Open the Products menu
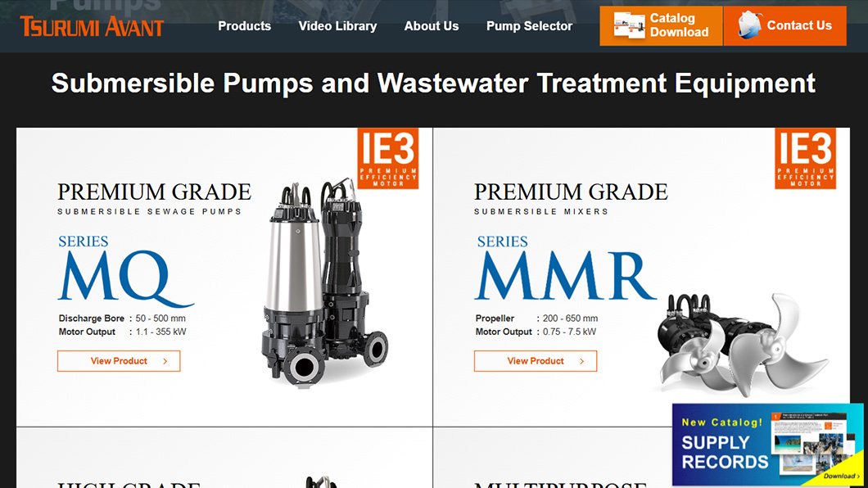The width and height of the screenshot is (868, 488). (x=244, y=26)
